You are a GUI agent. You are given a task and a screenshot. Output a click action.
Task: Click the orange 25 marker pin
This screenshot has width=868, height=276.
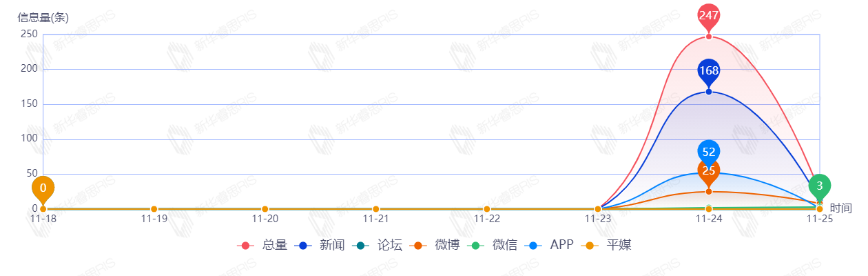709,172
